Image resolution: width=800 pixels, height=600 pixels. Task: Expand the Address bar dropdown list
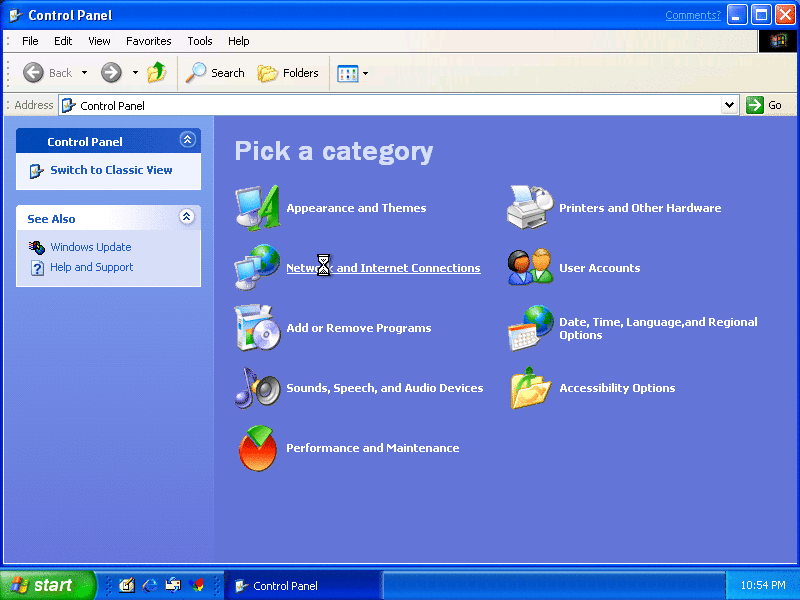tap(730, 105)
